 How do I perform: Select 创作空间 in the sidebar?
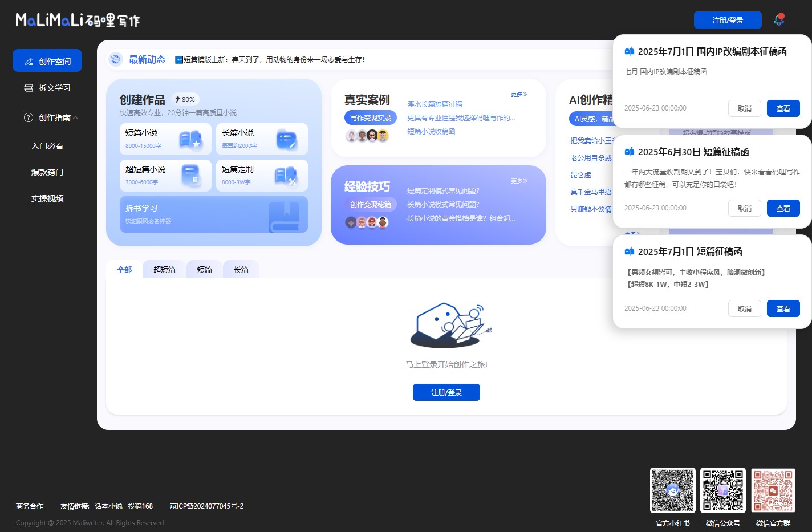click(x=47, y=61)
